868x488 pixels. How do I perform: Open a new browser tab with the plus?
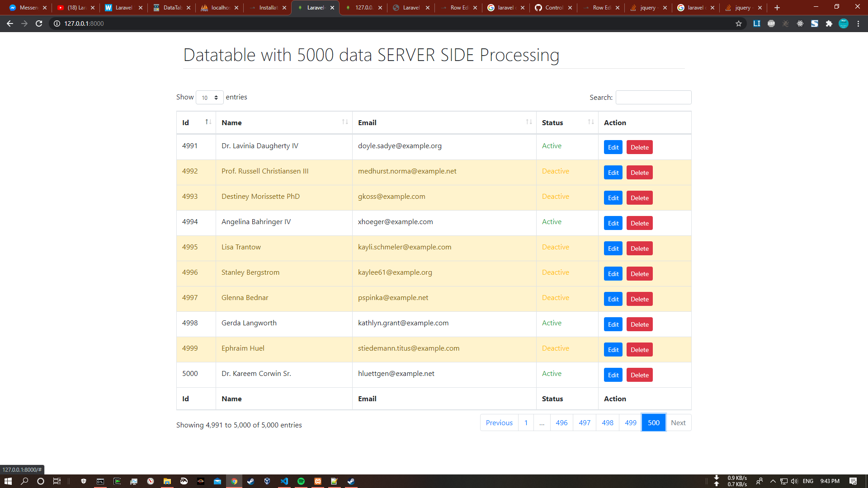point(777,8)
